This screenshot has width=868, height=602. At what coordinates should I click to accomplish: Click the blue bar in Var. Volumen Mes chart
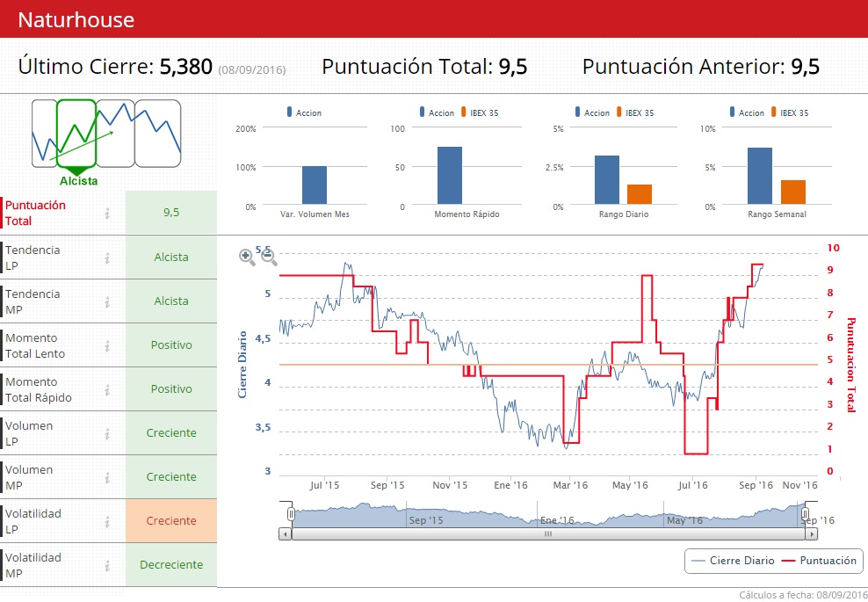[x=315, y=185]
